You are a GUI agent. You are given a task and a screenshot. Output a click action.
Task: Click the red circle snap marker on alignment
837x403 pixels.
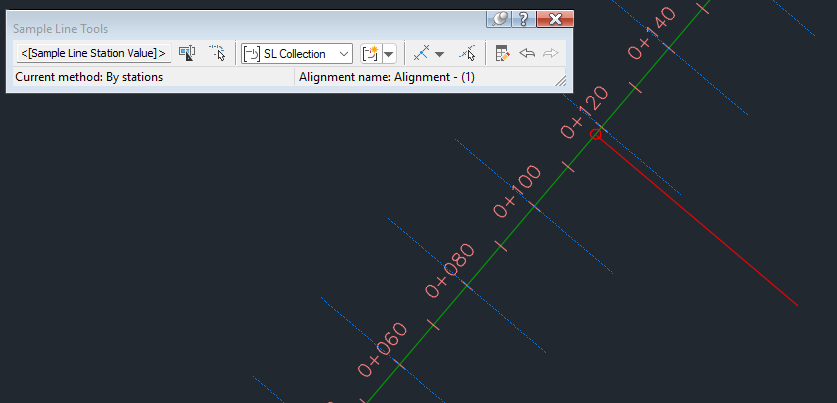click(x=596, y=135)
